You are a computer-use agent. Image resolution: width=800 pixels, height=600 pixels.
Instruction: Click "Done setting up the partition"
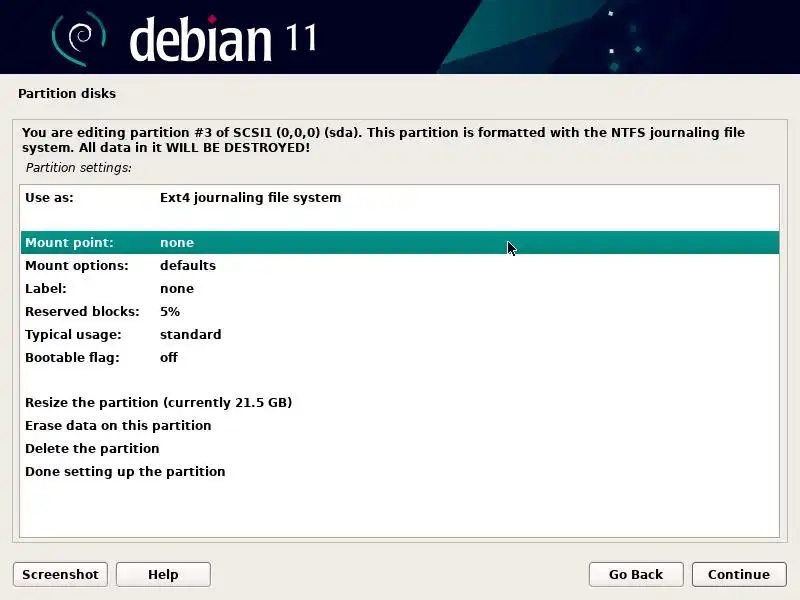coord(399,471)
